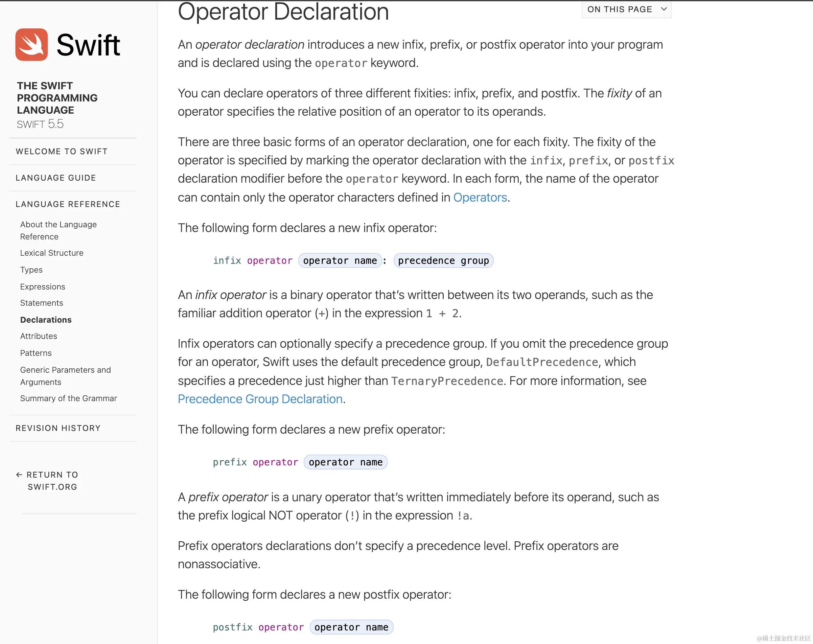Follow the Precedence Group Declaration link
This screenshot has height=644, width=813.
coord(260,399)
